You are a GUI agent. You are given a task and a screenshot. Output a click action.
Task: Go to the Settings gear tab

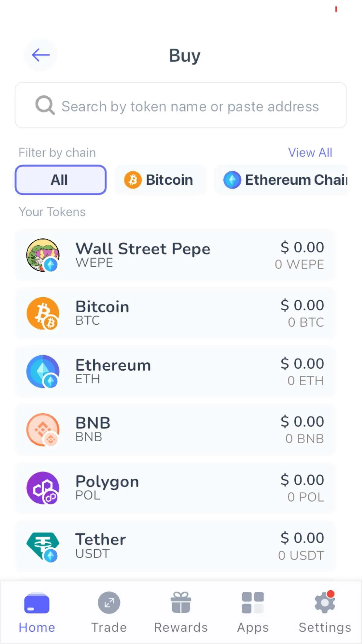pyautogui.click(x=325, y=612)
